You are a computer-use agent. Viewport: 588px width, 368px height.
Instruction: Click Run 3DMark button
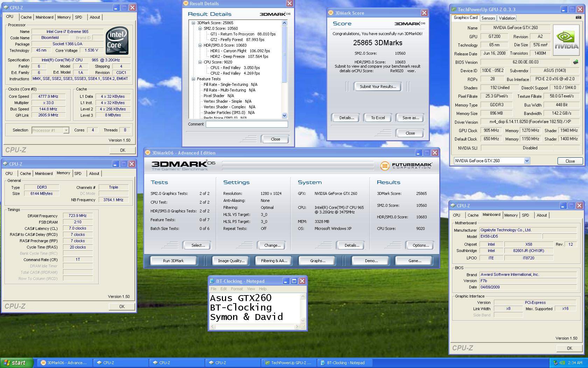tap(173, 261)
